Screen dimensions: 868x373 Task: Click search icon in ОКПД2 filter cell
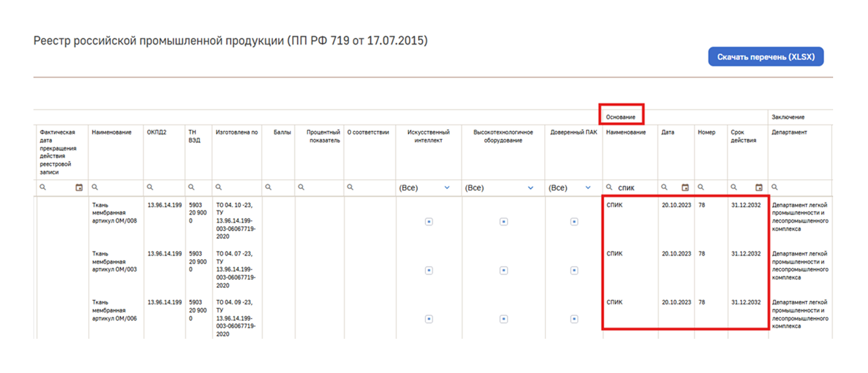point(150,188)
